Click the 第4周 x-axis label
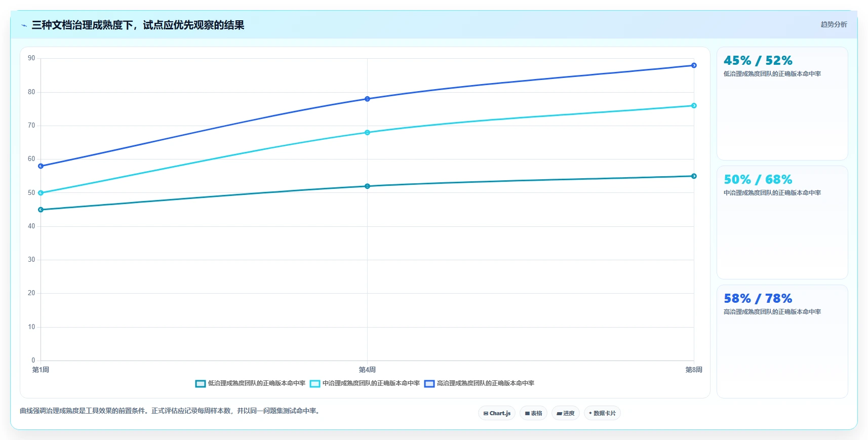This screenshot has height=440, width=868. point(367,370)
